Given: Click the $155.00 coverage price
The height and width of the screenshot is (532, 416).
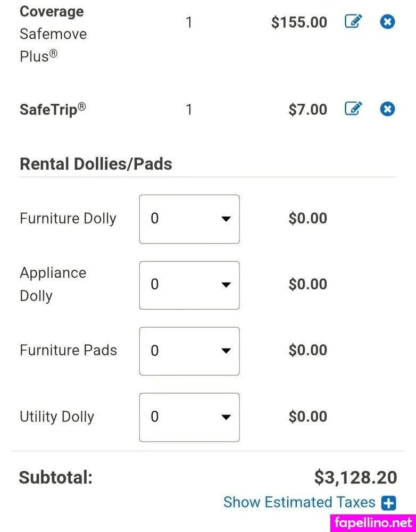Looking at the screenshot, I should pos(299,22).
